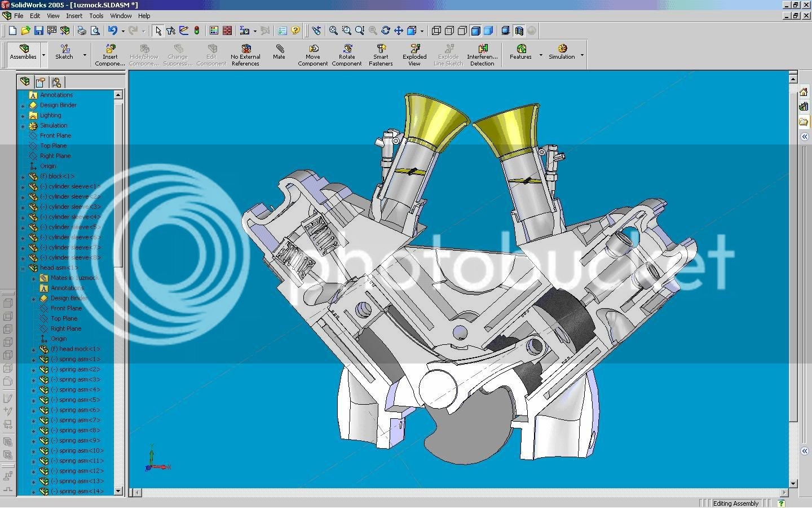Open the task pane Home resources icon

[x=804, y=92]
